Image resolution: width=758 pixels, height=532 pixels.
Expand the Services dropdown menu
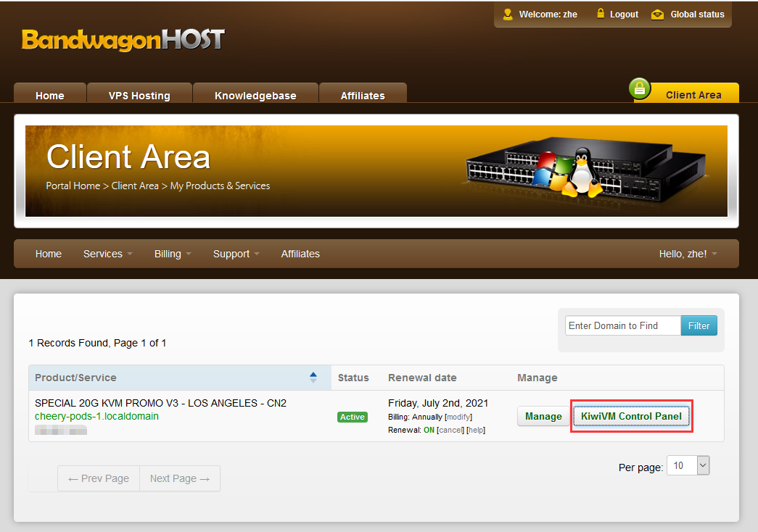coord(107,254)
